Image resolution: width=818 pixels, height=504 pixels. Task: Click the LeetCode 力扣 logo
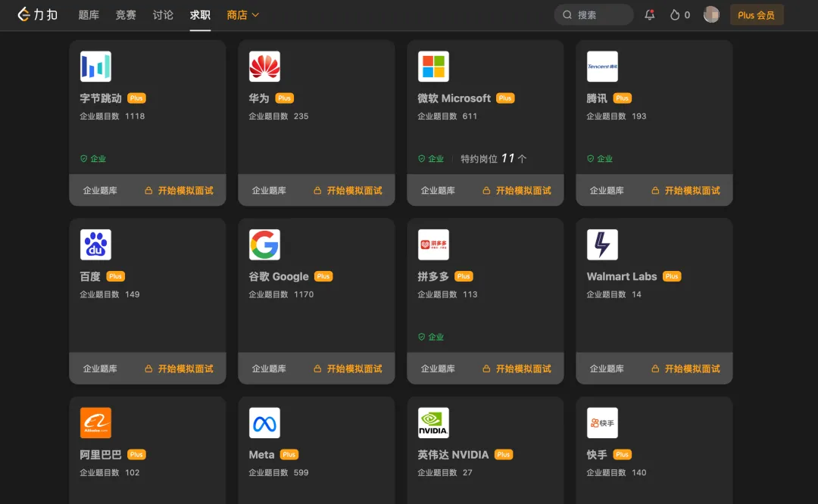coord(38,14)
